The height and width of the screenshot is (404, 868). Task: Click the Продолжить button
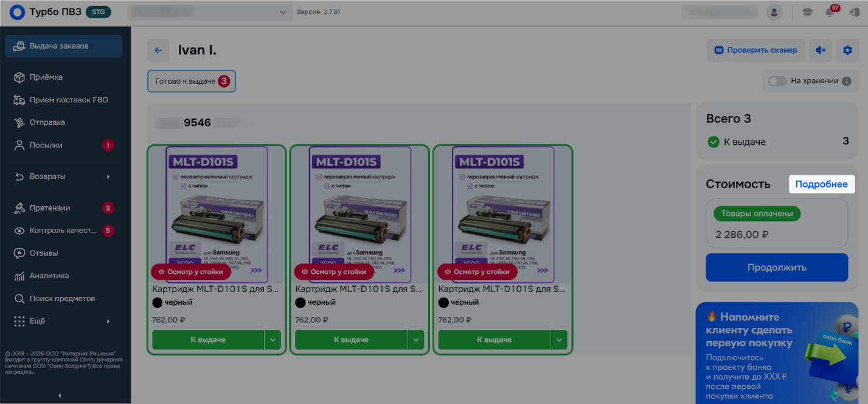[x=777, y=267]
